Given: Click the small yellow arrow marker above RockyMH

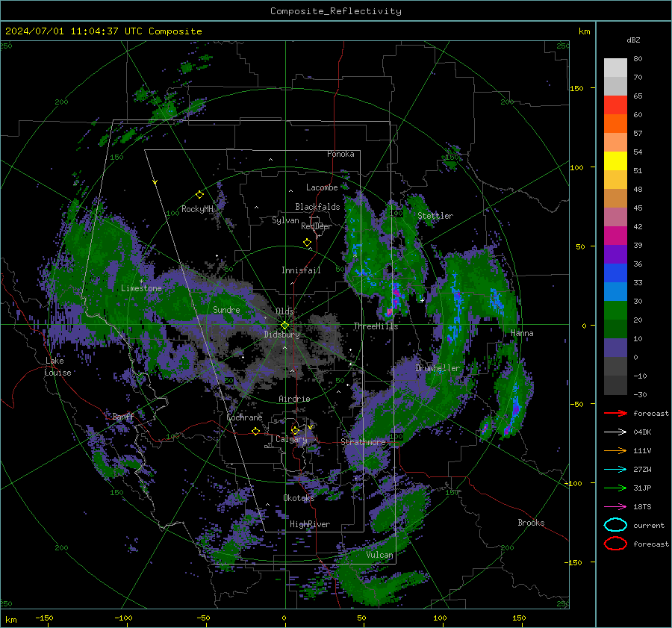Looking at the screenshot, I should [x=155, y=182].
